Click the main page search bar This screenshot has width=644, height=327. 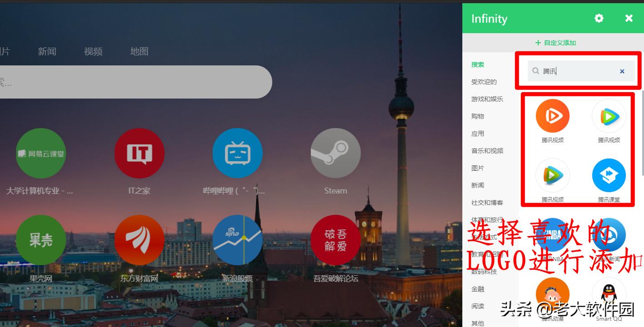136,82
